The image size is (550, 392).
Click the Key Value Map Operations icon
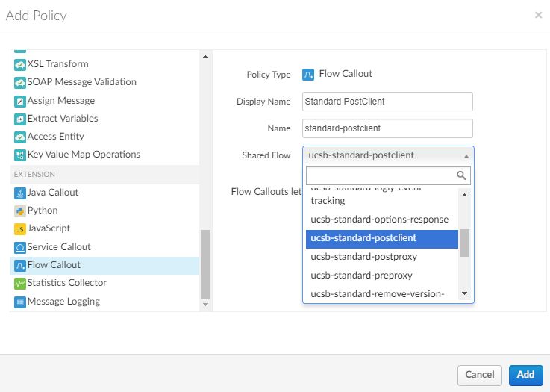pyautogui.click(x=20, y=155)
